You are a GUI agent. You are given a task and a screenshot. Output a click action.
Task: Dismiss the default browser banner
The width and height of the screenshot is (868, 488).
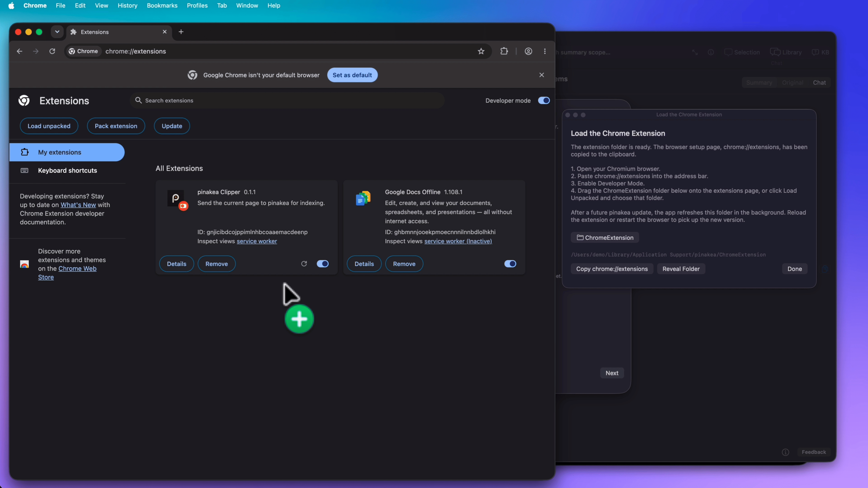[x=542, y=75]
